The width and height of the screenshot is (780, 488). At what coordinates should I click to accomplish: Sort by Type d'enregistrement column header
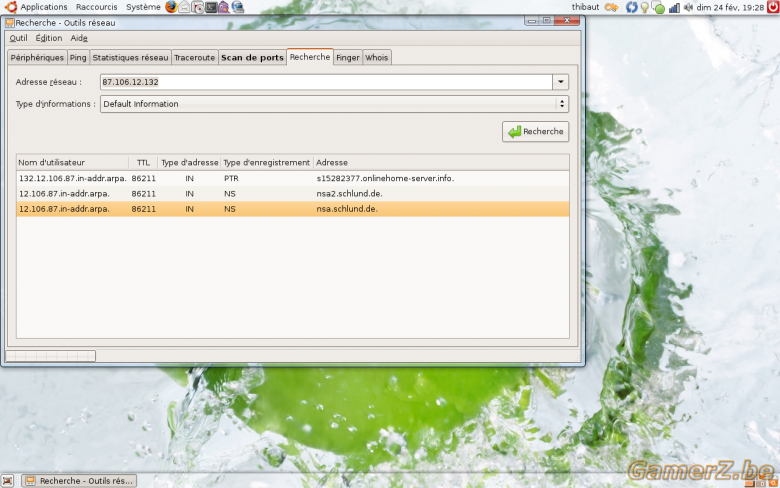[x=267, y=163]
